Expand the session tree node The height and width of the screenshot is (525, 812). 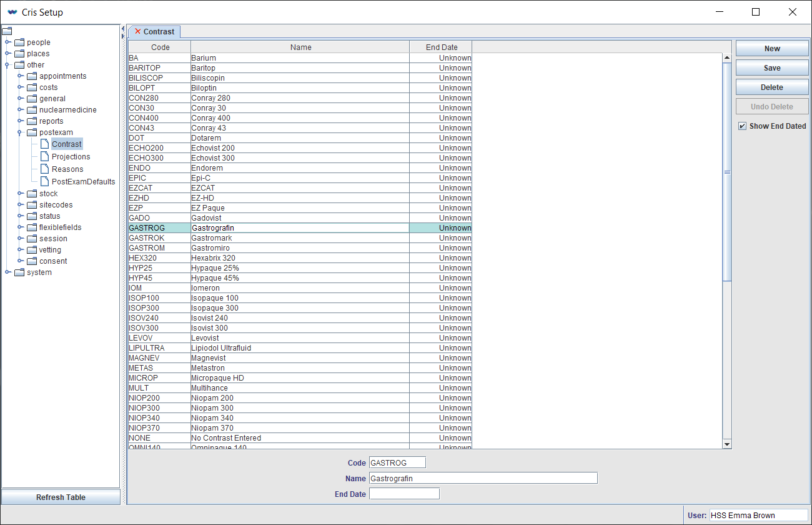20,239
